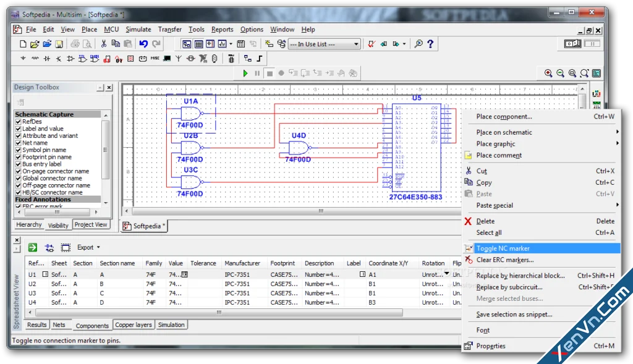Screen dimensions: 633x364
Task: Zoom out of the schematic
Action: 560,74
